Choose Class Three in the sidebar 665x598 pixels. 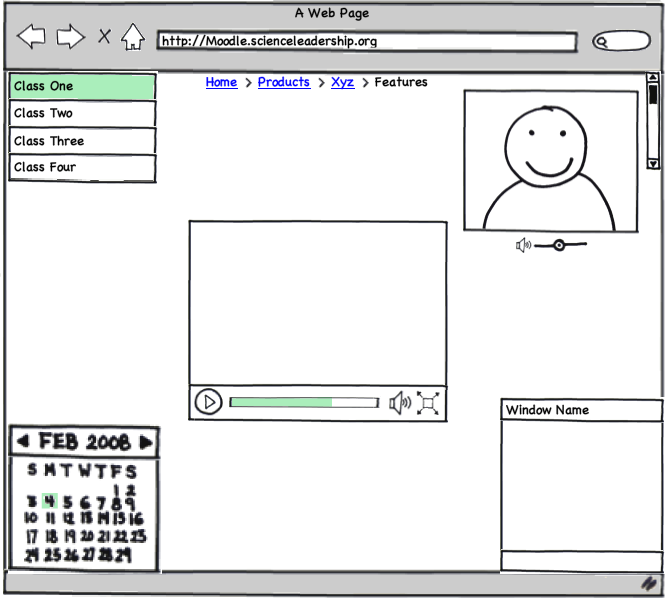pyautogui.click(x=82, y=141)
